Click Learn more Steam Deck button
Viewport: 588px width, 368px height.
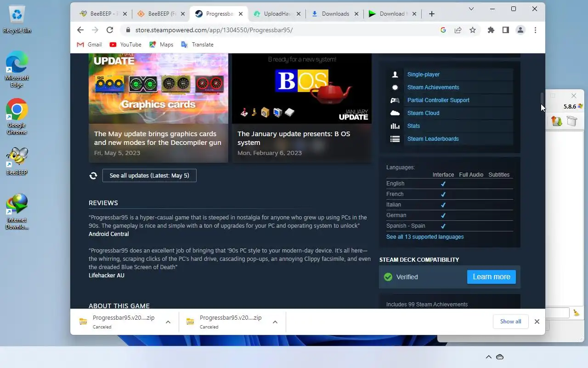click(492, 277)
